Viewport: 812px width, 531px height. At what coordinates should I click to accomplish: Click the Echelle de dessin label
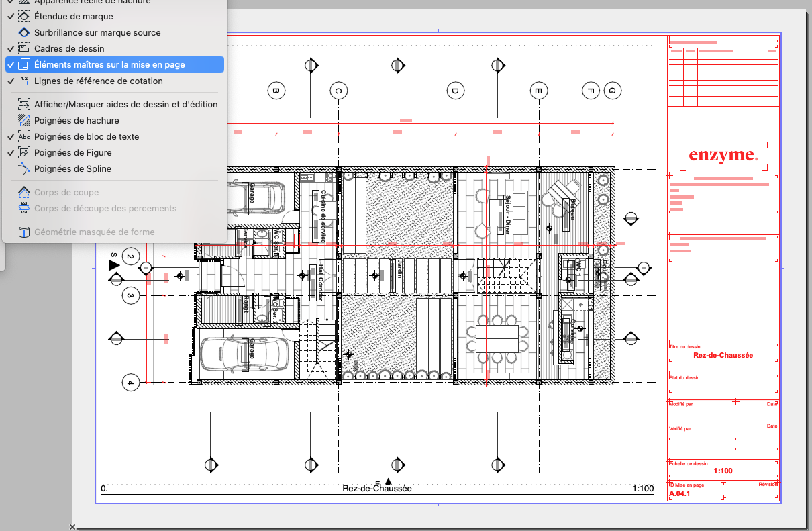[688, 463]
